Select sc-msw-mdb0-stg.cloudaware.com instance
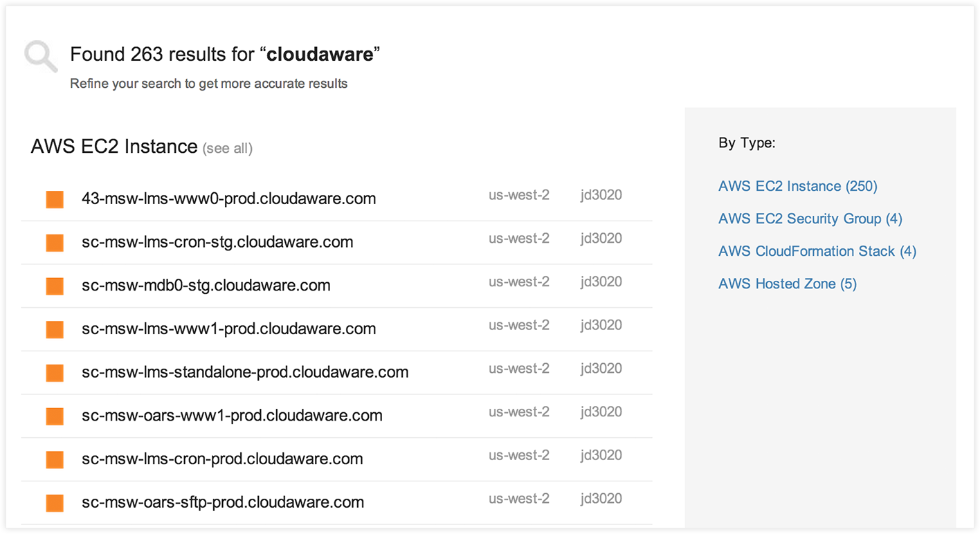 click(206, 285)
